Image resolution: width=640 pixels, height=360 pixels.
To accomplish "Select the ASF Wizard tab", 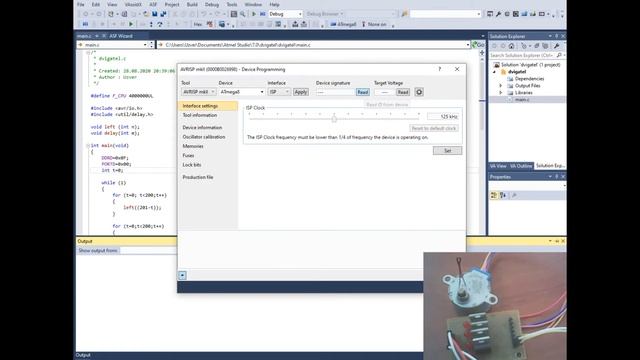I will click(121, 36).
